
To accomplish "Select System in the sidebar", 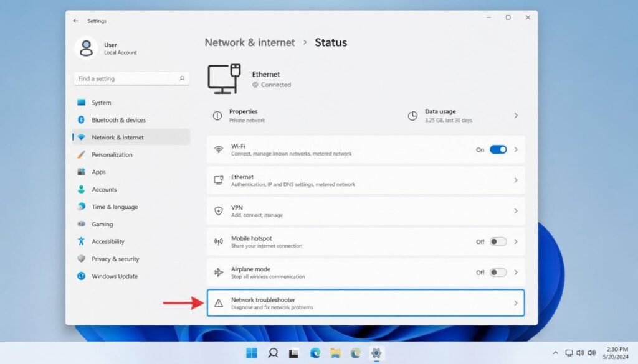I will coord(131,103).
